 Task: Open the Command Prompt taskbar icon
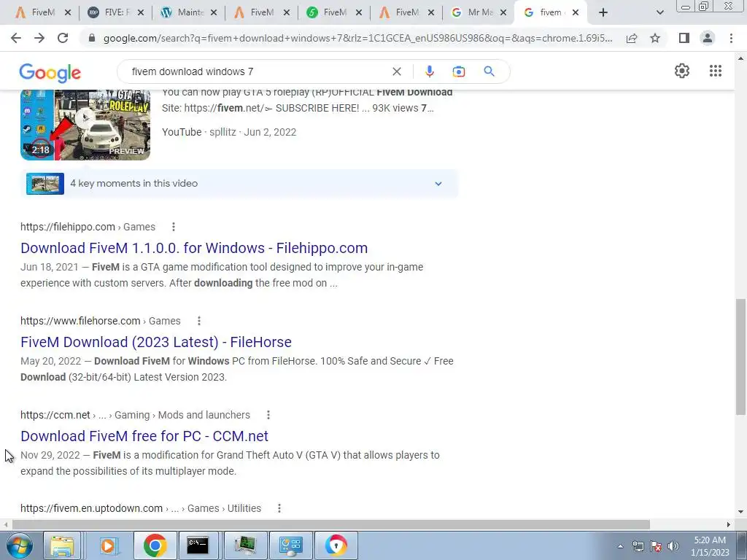point(198,545)
